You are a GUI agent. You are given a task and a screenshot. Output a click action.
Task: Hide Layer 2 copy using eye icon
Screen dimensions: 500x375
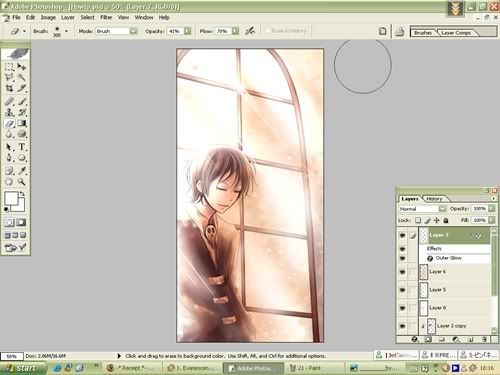click(402, 326)
